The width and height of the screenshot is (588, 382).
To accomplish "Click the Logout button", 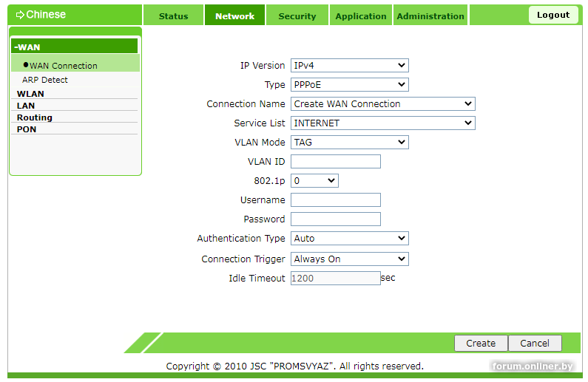I will coord(553,15).
